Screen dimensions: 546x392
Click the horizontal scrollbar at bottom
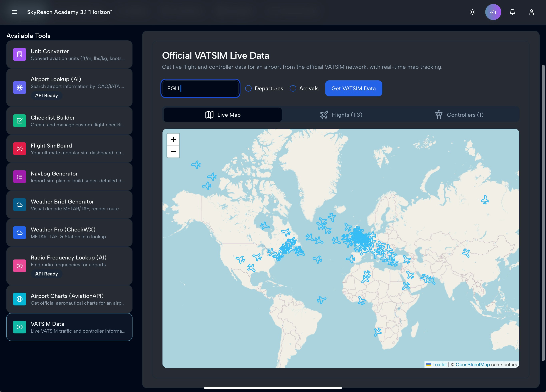pos(273,388)
